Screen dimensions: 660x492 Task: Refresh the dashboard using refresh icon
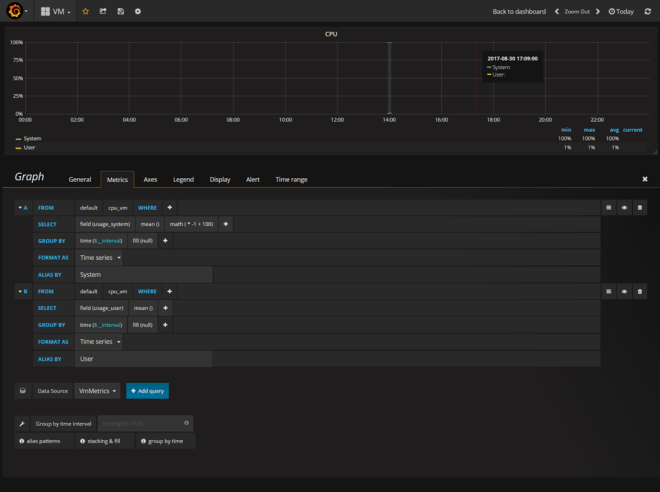coord(647,11)
